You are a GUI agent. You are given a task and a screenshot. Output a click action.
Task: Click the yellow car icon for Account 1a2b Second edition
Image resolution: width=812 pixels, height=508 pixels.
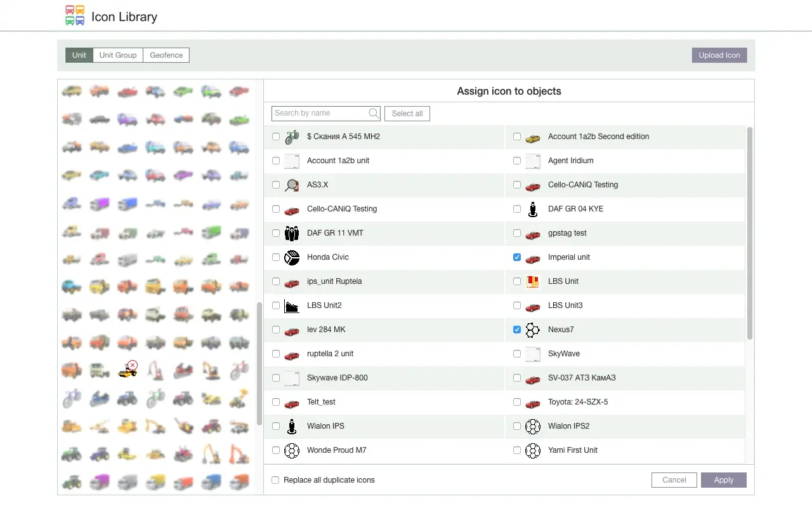pos(533,137)
